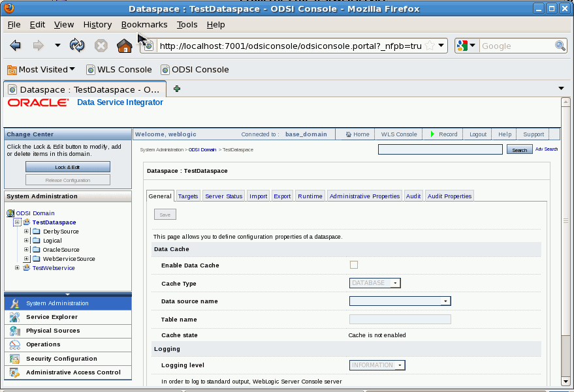Open Security Configuration panel icon
574x392 pixels.
[14, 359]
